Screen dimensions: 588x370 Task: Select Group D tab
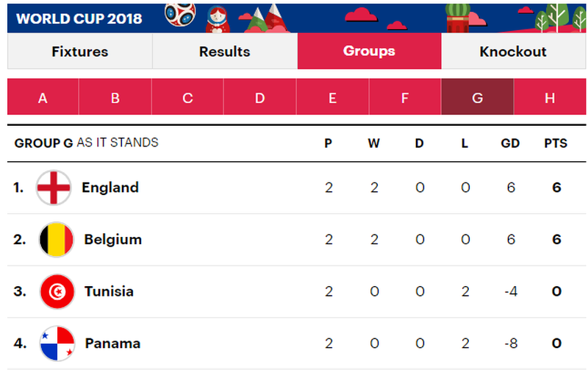tap(259, 97)
